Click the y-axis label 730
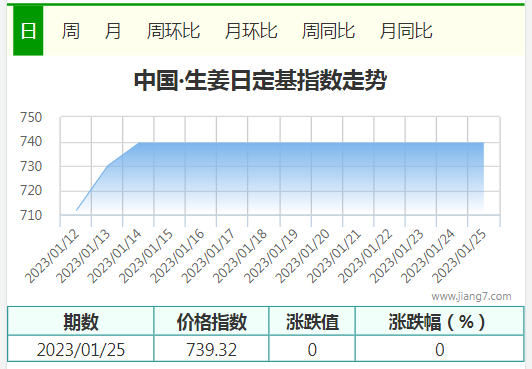 point(31,167)
